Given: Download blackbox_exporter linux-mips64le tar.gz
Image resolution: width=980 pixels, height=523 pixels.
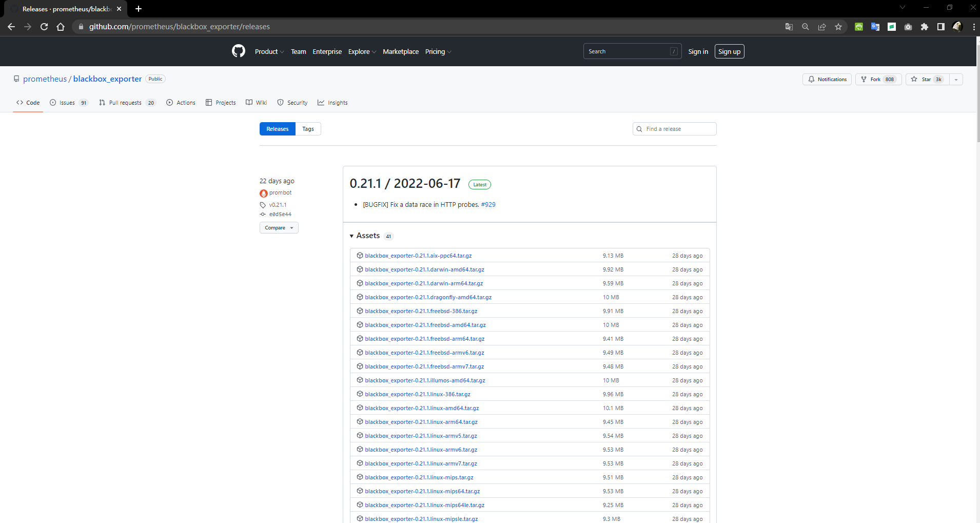Looking at the screenshot, I should click(x=424, y=505).
